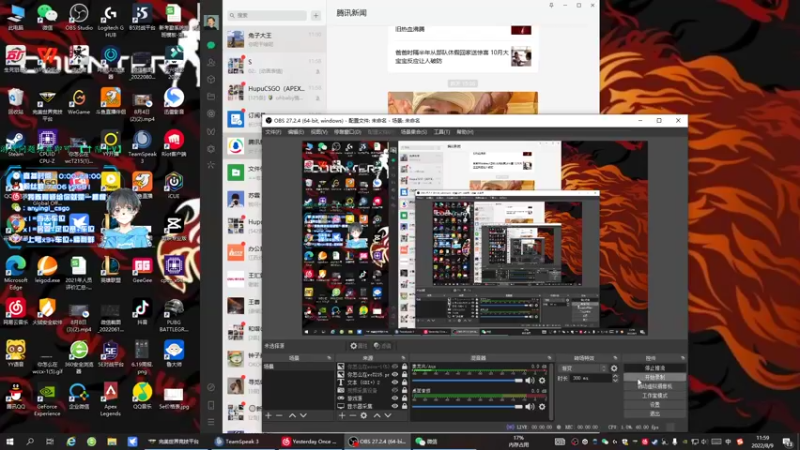The height and width of the screenshot is (450, 800).
Task: Open mic/aux audio channel settings gear
Action: click(542, 380)
